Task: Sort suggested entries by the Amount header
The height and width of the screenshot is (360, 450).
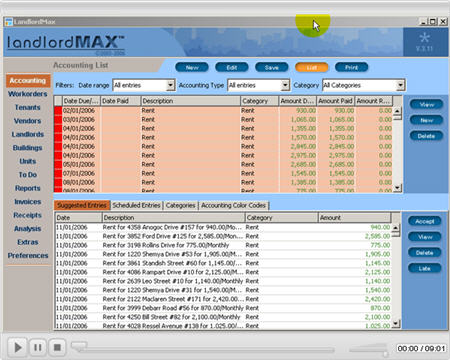Action: coord(354,218)
